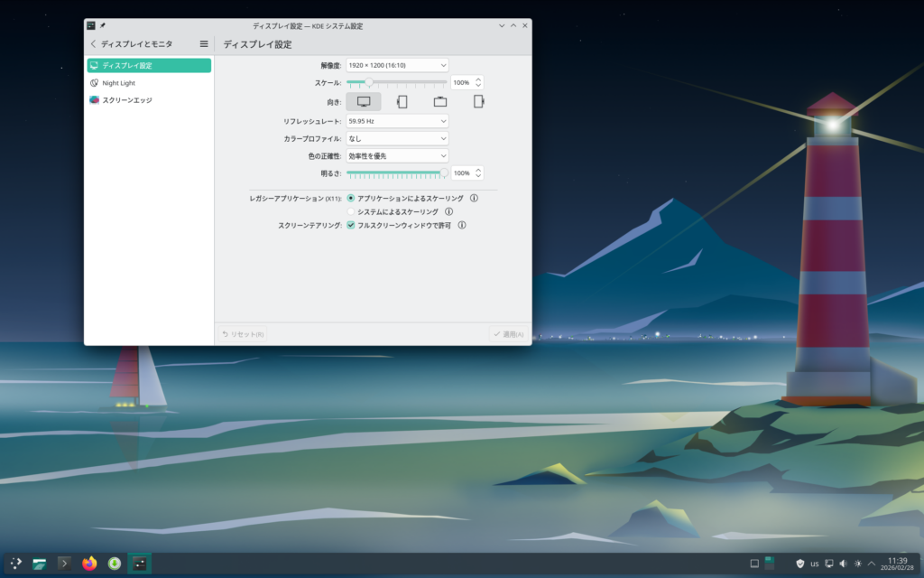Uncheck the フルスクリーンウィンドウで許可 checkbox
Viewport: 924px width, 578px height.
coord(351,225)
